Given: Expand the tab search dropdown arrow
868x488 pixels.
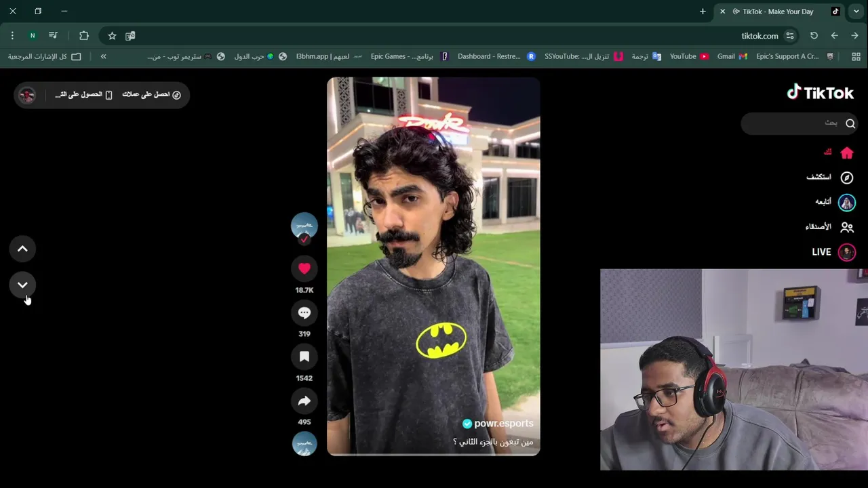Looking at the screenshot, I should [x=857, y=12].
